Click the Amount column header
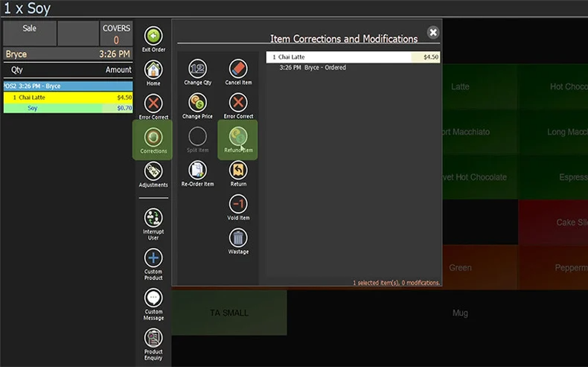Screen dimensions: 588x367 click(x=118, y=70)
